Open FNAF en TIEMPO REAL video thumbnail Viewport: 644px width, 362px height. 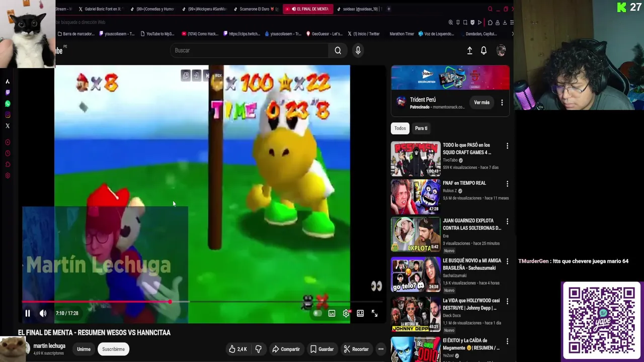click(x=416, y=197)
